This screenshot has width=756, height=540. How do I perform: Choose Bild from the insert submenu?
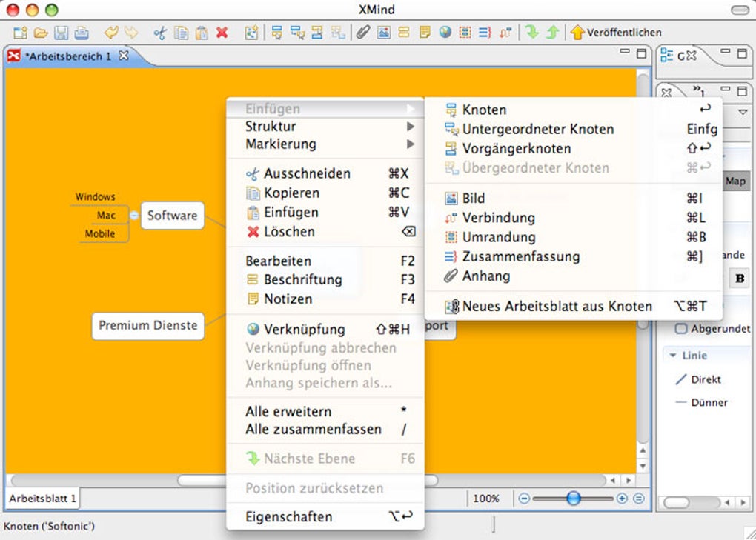coord(573,199)
